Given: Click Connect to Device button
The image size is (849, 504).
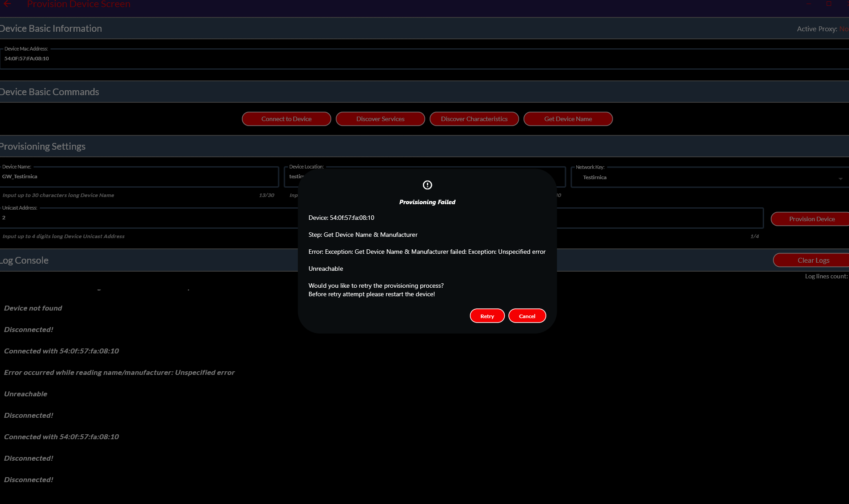Looking at the screenshot, I should [x=286, y=119].
